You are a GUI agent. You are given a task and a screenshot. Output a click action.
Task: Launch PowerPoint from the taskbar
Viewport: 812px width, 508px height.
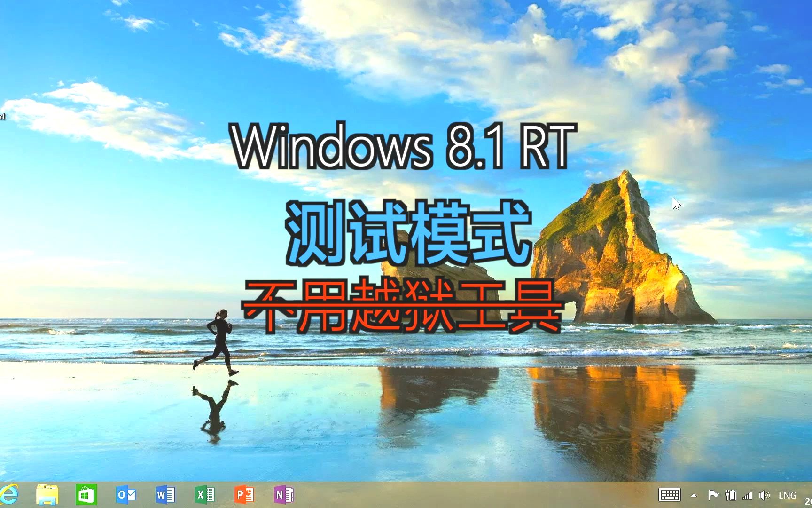(244, 495)
